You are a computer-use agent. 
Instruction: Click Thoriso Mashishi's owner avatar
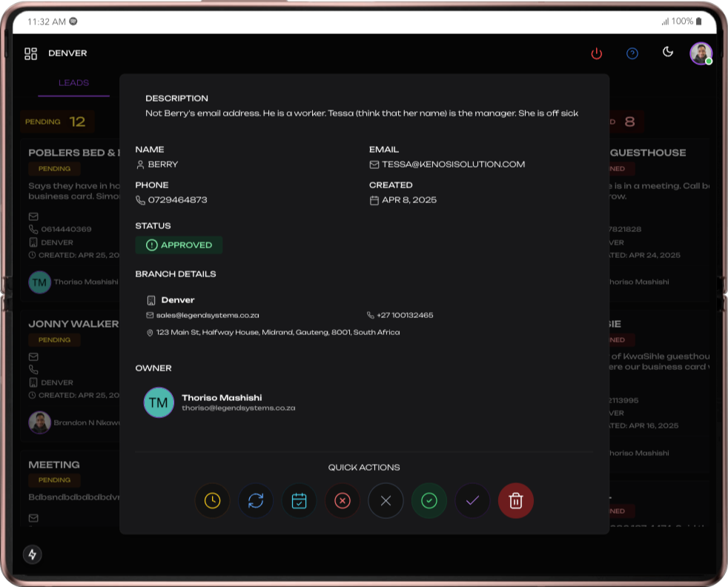click(159, 402)
